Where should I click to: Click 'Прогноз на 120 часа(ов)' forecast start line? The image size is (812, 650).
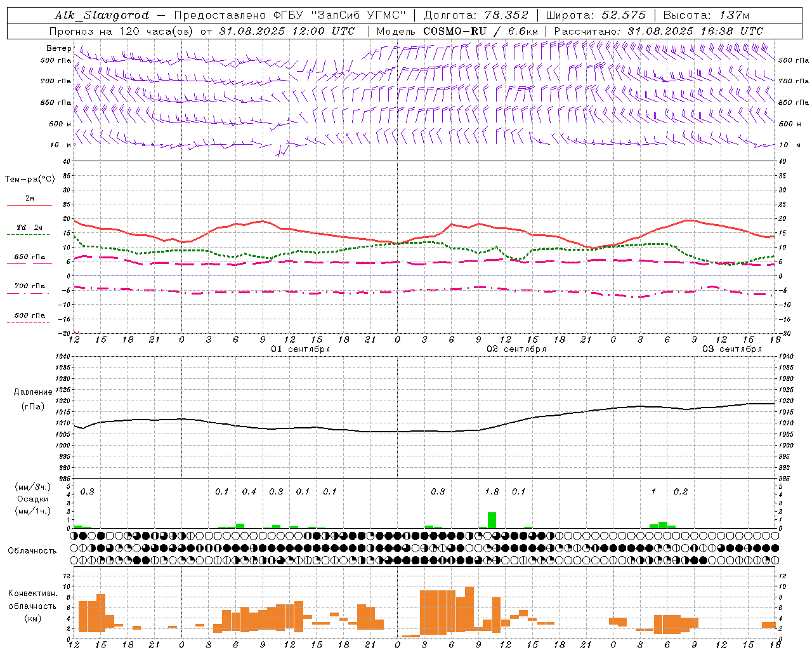[x=202, y=31]
